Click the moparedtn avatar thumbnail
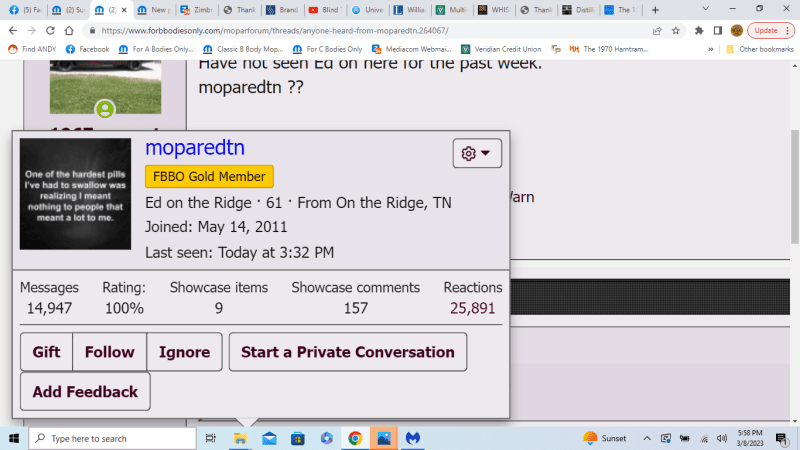 pyautogui.click(x=75, y=194)
